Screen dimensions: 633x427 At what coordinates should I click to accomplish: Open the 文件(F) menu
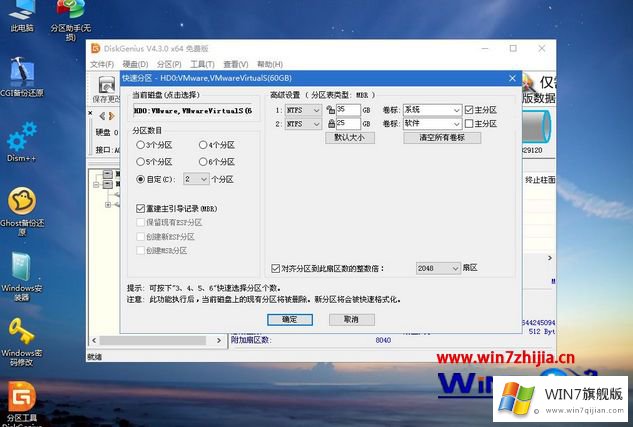pos(102,64)
